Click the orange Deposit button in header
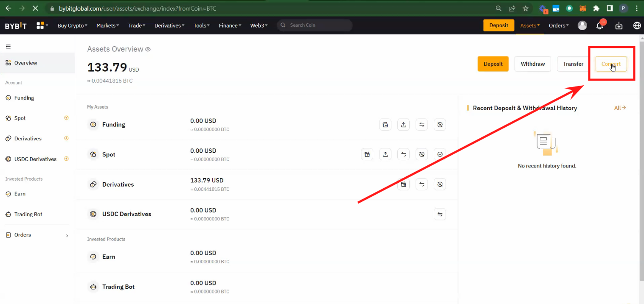This screenshot has width=644, height=304. (499, 25)
